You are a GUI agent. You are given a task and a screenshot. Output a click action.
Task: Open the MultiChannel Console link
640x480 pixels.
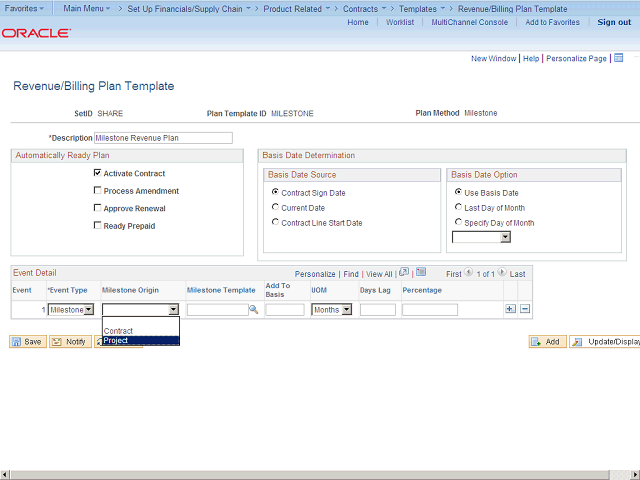tap(469, 22)
